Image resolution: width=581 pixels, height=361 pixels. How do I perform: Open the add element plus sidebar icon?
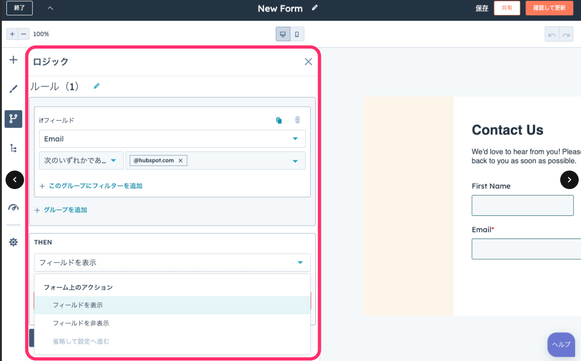point(13,60)
